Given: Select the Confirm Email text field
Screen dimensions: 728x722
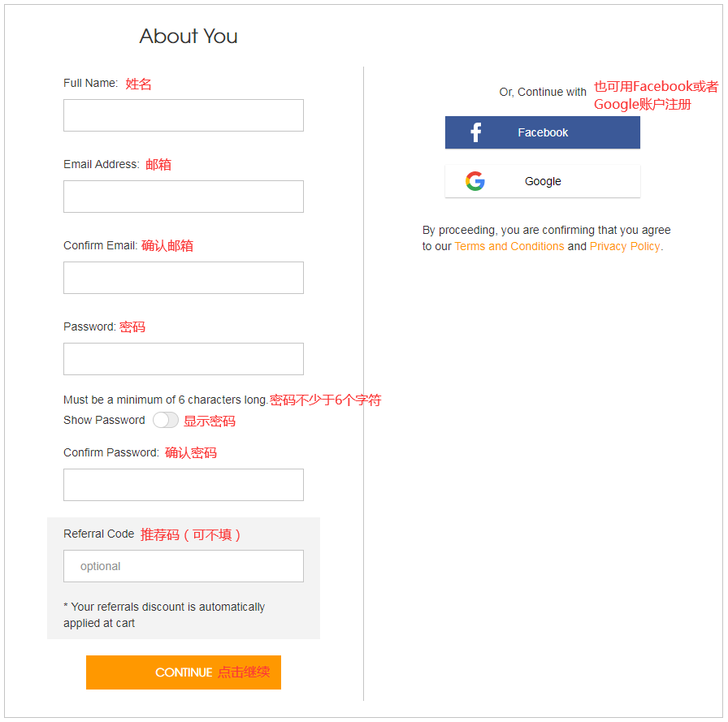Looking at the screenshot, I should (184, 278).
